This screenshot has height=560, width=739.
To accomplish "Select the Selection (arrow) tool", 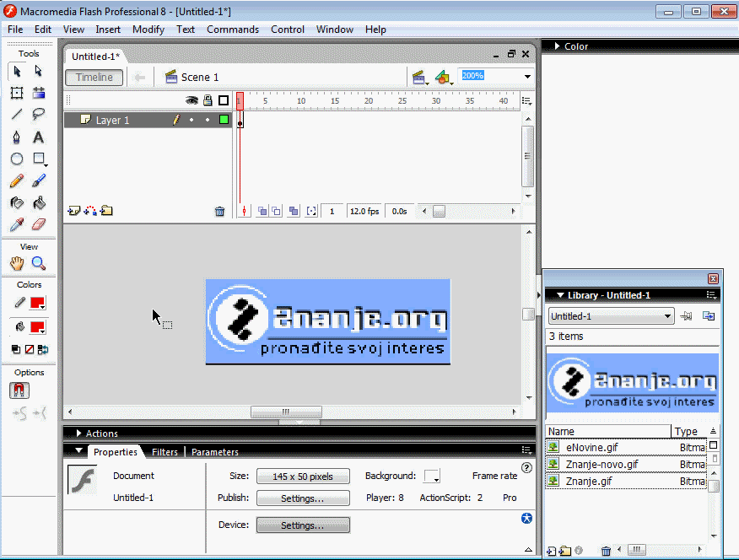I will [17, 71].
